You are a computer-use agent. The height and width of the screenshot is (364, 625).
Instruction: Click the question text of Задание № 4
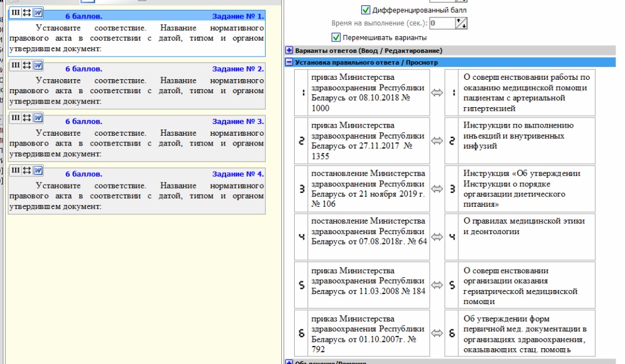click(137, 196)
